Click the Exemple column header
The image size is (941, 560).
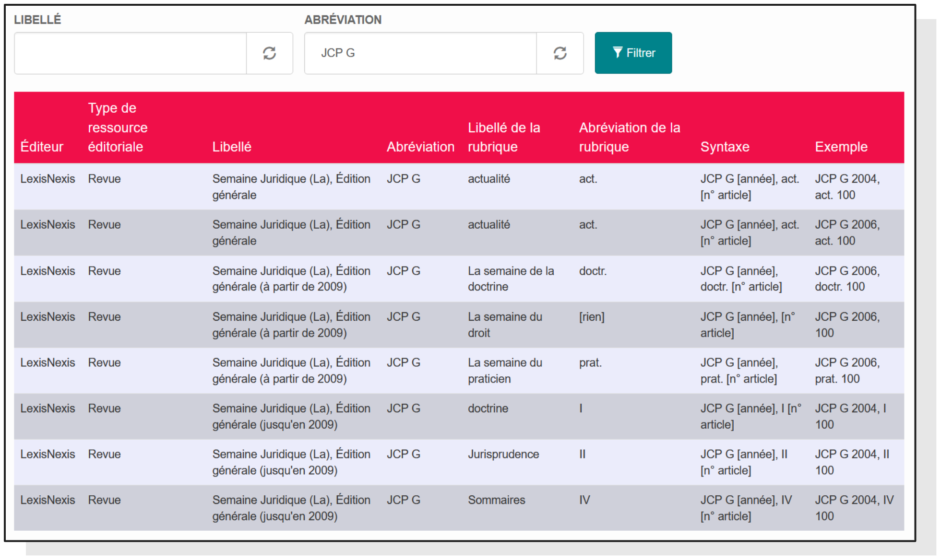pos(841,147)
